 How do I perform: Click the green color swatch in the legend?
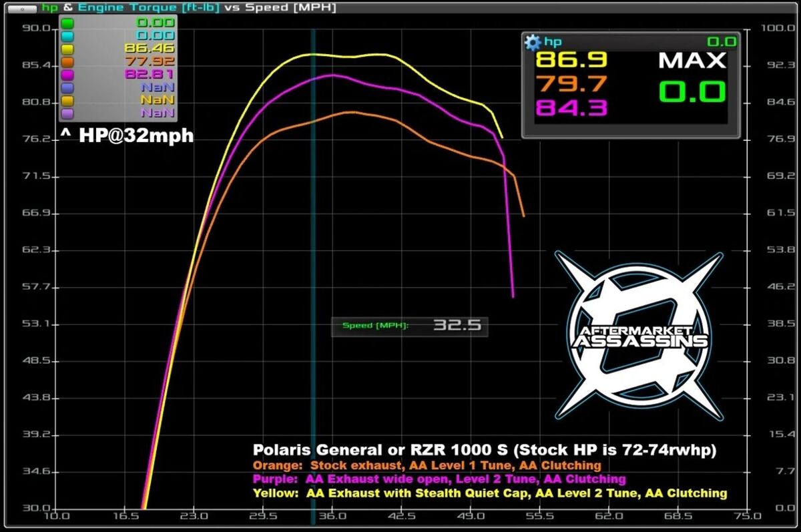(66, 23)
